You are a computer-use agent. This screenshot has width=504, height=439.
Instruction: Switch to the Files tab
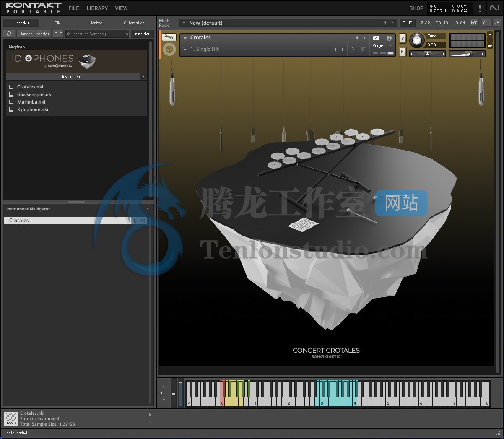point(59,23)
